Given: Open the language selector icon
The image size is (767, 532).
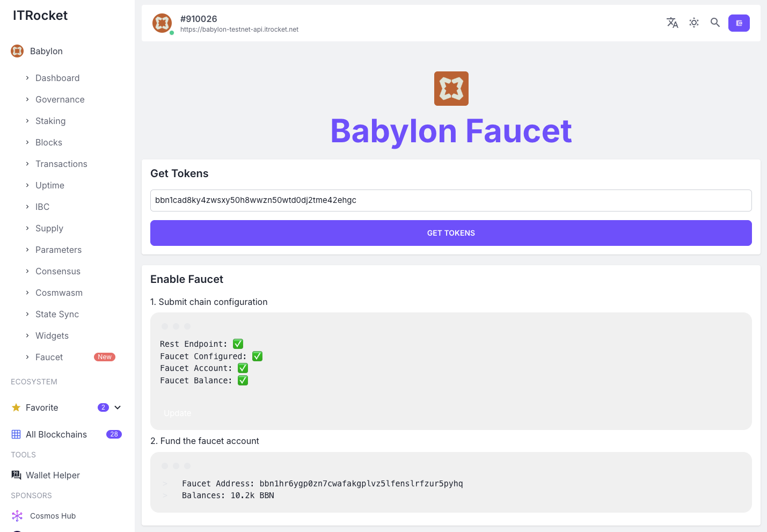Looking at the screenshot, I should (x=672, y=23).
